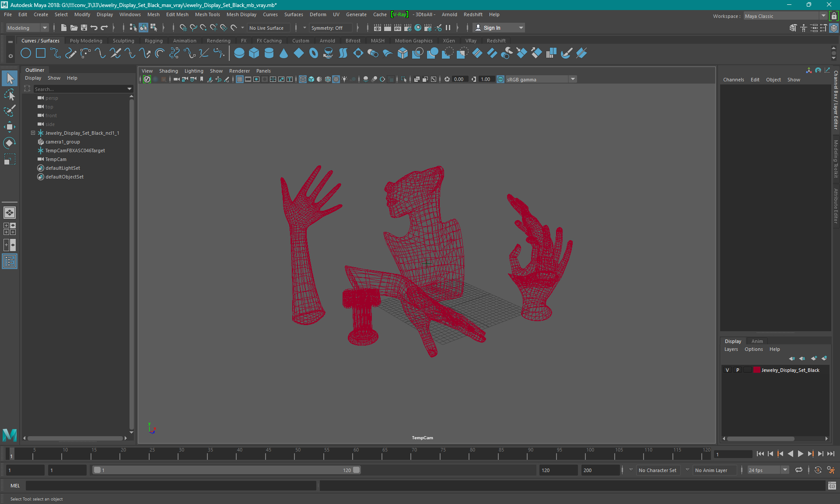The image size is (840, 504).
Task: Toggle auto keyframe button
Action: coord(818,470)
